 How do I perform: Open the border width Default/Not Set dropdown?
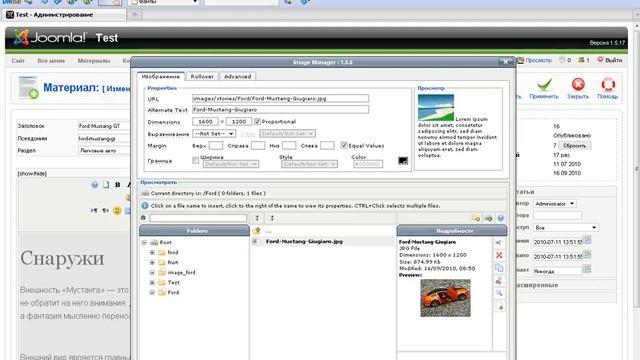tap(231, 164)
